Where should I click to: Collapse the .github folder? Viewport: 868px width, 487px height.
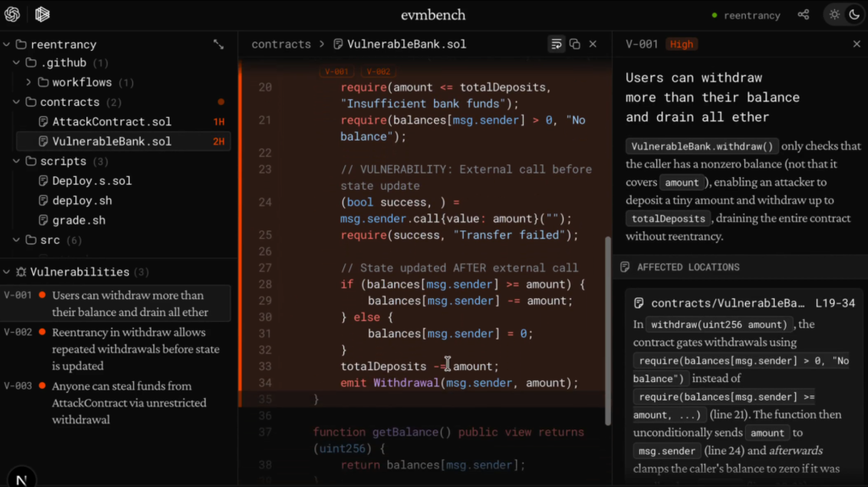[16, 63]
